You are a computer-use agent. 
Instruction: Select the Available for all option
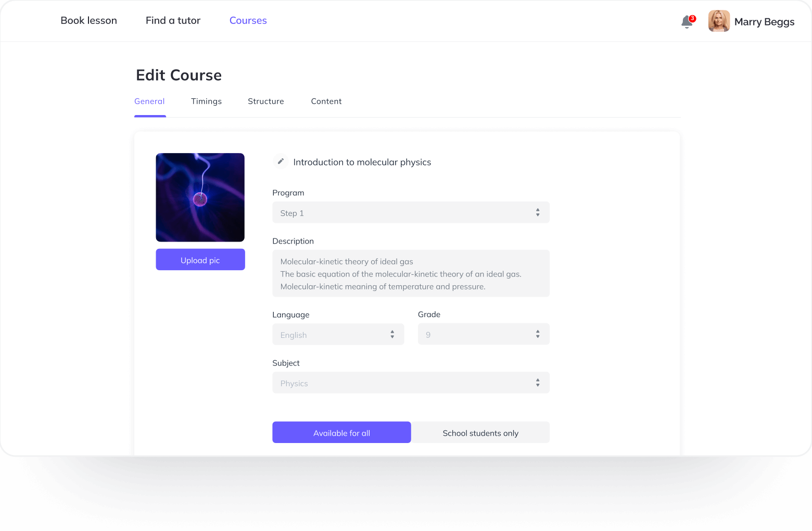pyautogui.click(x=341, y=432)
